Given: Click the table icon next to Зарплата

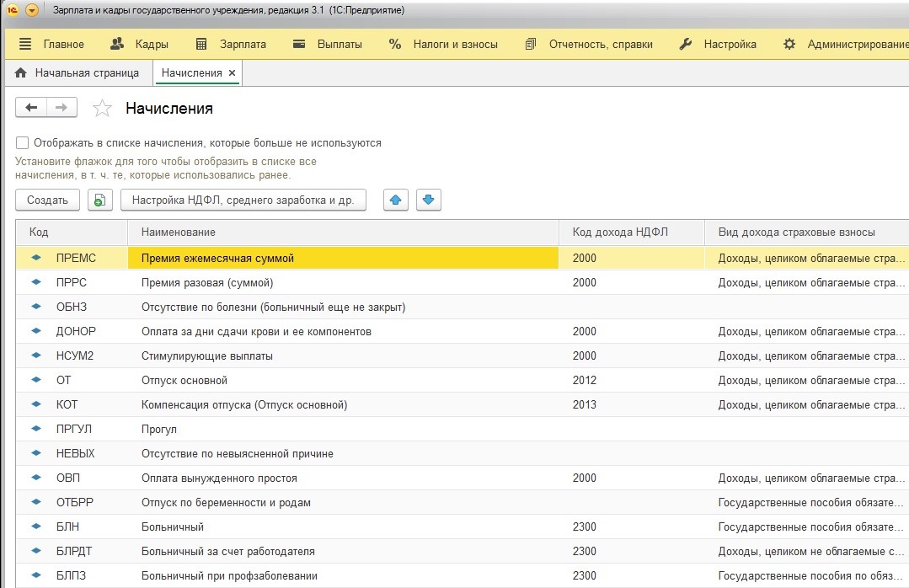Looking at the screenshot, I should click(201, 44).
